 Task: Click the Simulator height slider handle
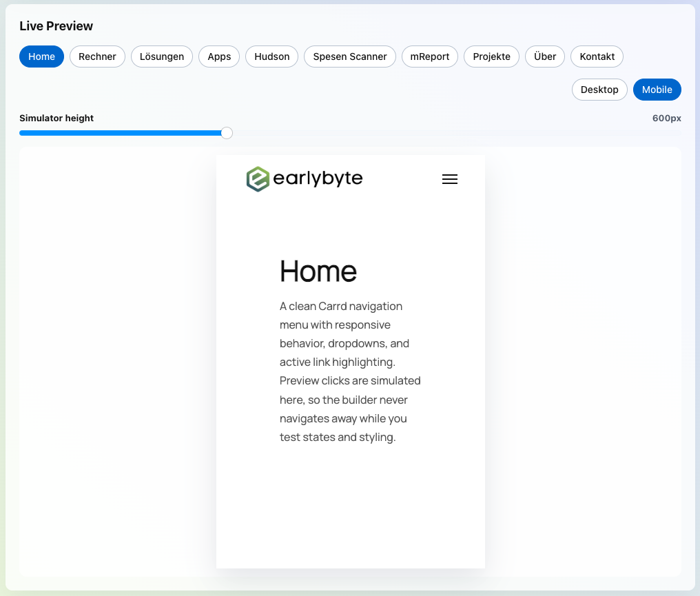(x=227, y=133)
